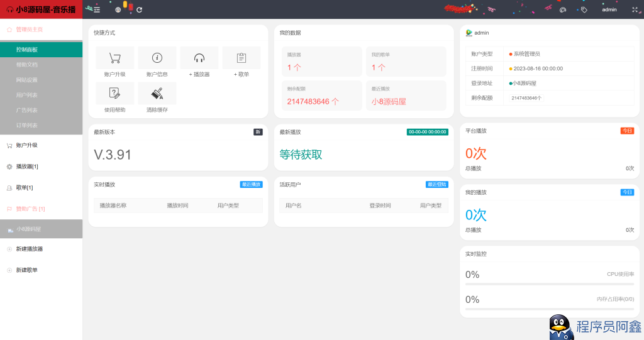The height and width of the screenshot is (340, 644).
Task: Open the theme palette icon
Action: (563, 9)
